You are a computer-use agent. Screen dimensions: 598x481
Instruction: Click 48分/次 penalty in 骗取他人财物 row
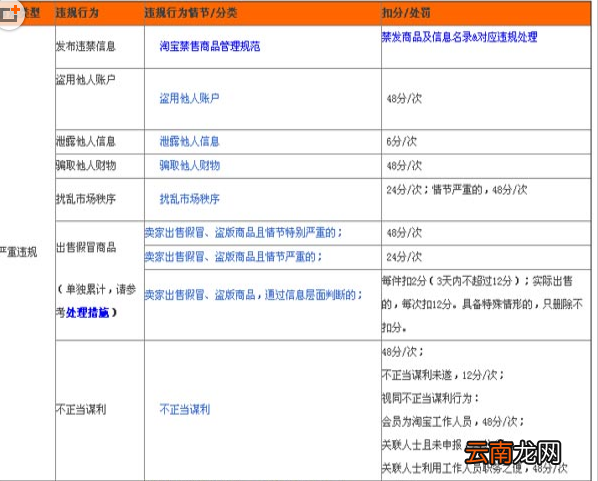click(404, 166)
